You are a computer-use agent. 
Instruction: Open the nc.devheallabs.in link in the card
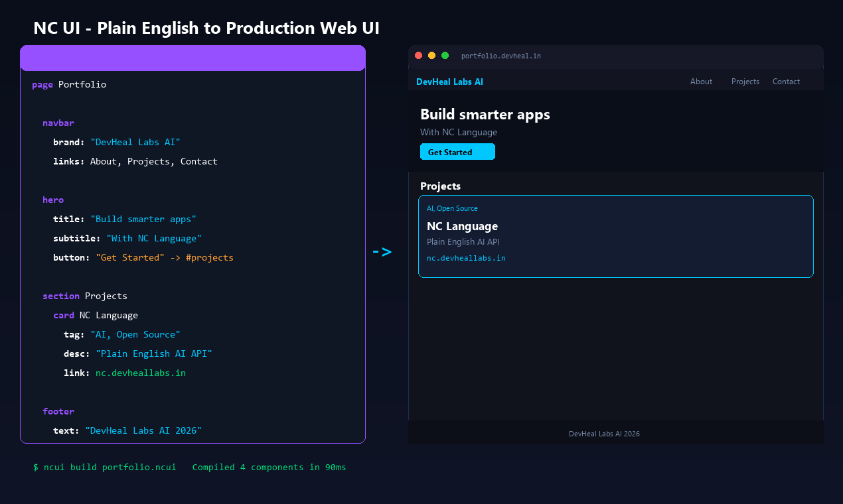coord(466,258)
